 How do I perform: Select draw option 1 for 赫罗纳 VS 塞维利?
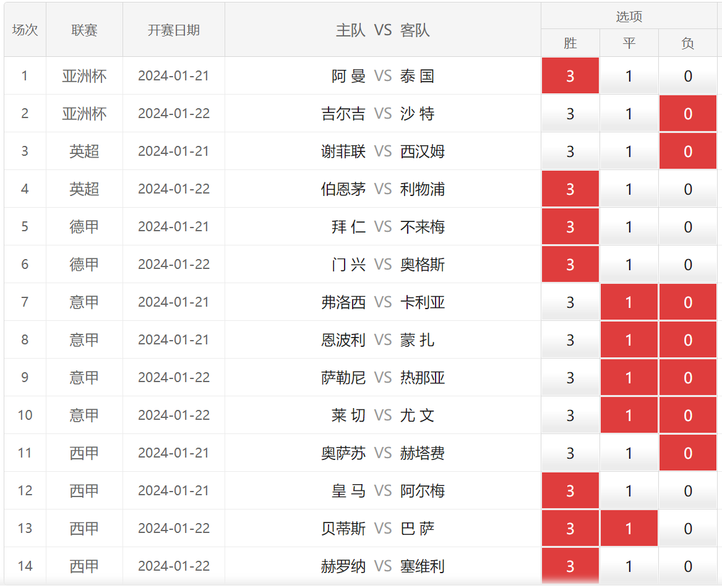coord(629,566)
